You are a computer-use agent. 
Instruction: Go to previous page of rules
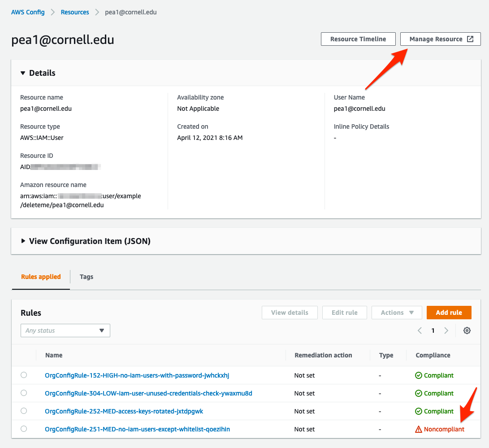click(x=420, y=331)
